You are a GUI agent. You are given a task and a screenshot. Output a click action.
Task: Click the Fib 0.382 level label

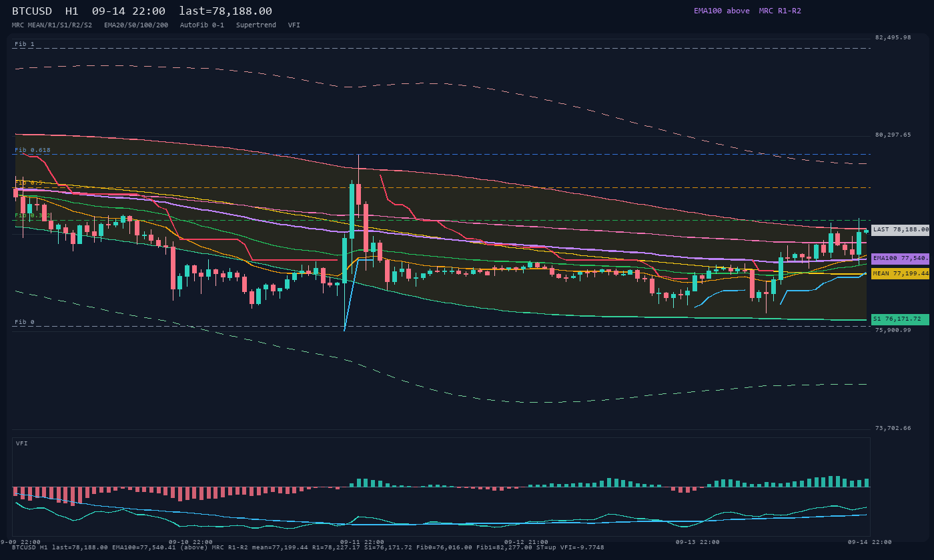33,215
